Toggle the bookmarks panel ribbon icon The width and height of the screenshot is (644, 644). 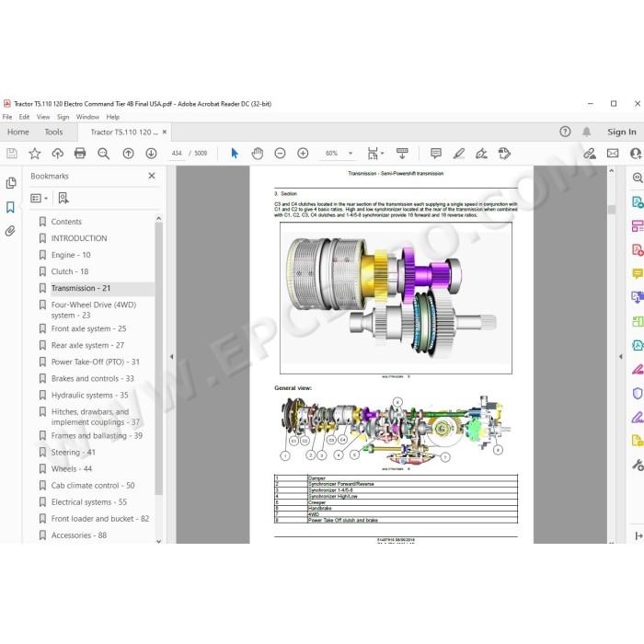pos(11,207)
